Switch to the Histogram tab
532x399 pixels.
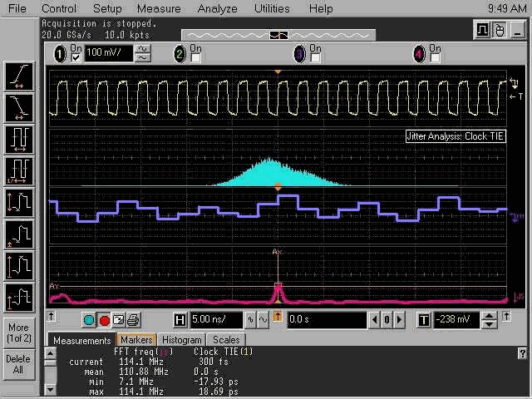click(181, 340)
